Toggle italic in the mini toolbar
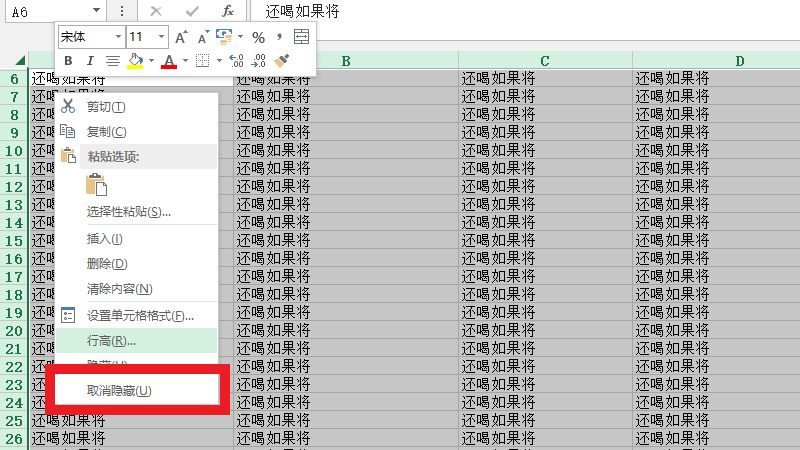 pos(89,61)
